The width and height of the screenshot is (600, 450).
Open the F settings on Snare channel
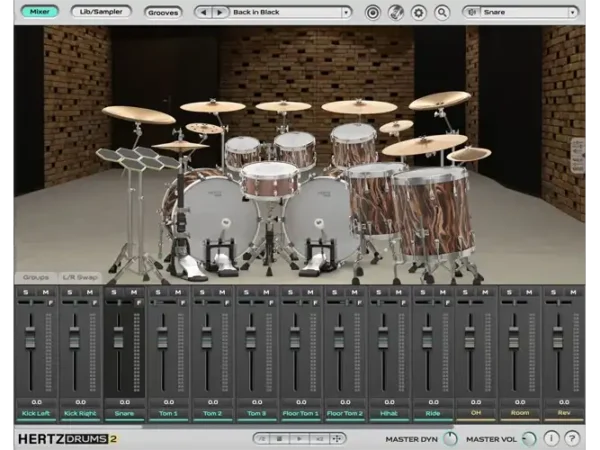pos(139,303)
